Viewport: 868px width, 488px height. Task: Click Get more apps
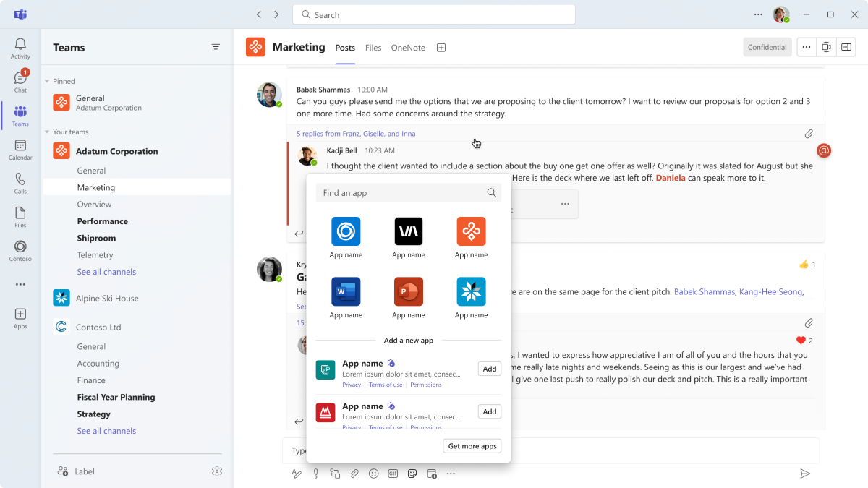tap(472, 446)
